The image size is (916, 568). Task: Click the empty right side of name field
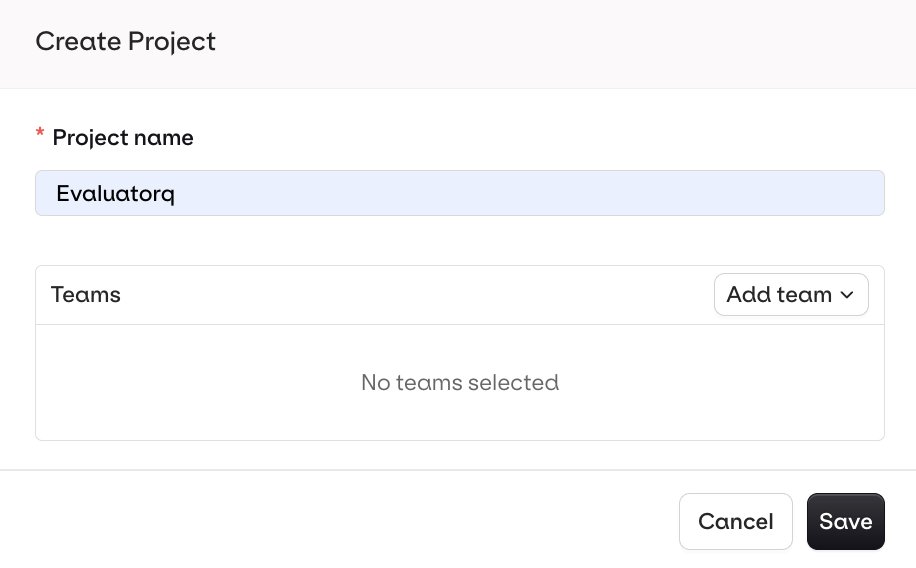700,193
